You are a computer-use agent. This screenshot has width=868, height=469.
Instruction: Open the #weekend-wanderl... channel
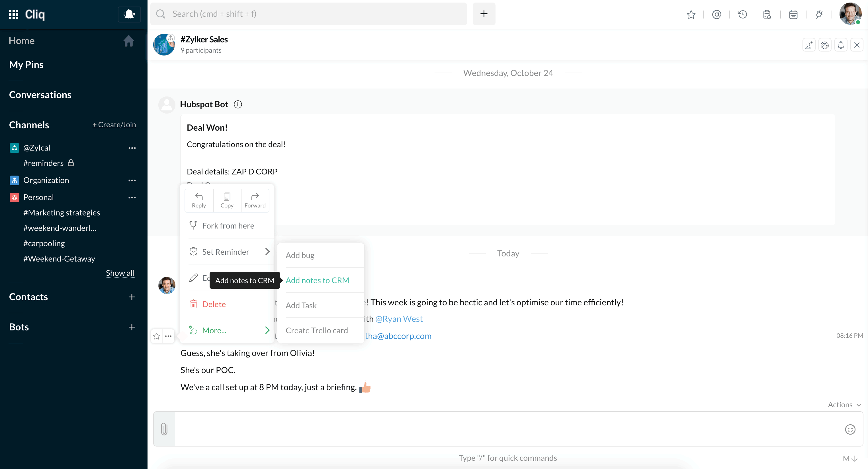point(60,228)
